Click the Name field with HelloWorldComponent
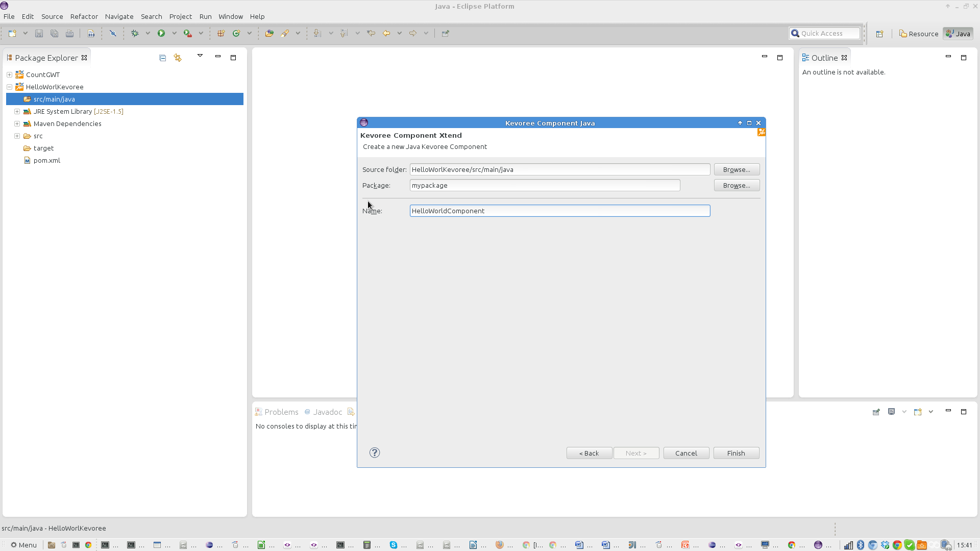The height and width of the screenshot is (551, 980). pyautogui.click(x=559, y=211)
